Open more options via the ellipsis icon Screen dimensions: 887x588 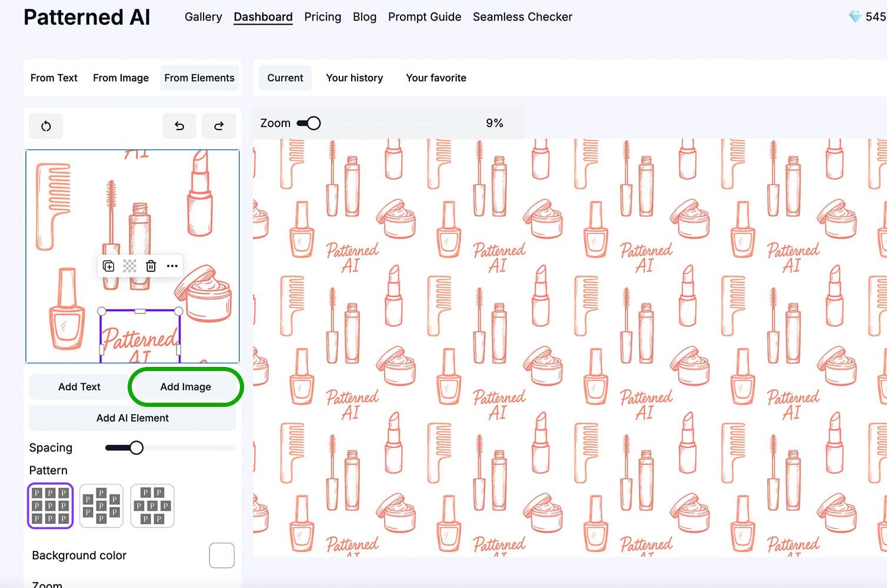click(x=172, y=266)
